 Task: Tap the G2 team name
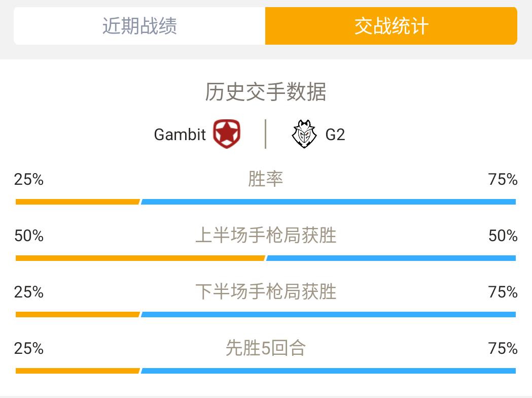(335, 135)
